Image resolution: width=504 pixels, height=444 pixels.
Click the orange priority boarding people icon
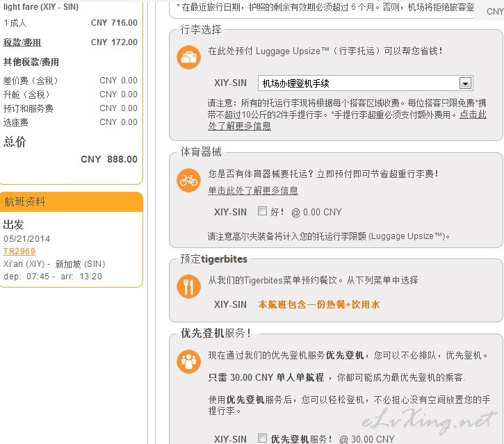pyautogui.click(x=188, y=361)
